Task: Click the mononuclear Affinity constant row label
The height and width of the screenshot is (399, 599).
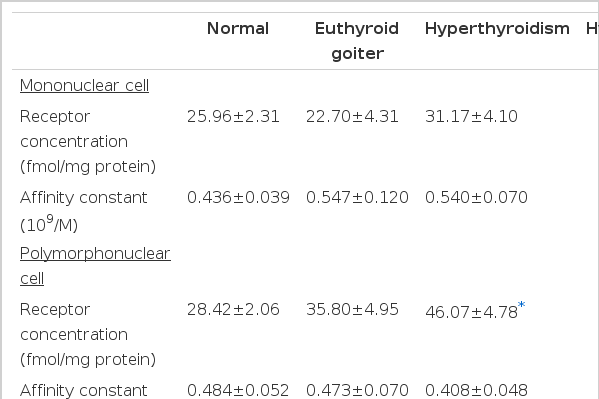Action: click(x=83, y=211)
